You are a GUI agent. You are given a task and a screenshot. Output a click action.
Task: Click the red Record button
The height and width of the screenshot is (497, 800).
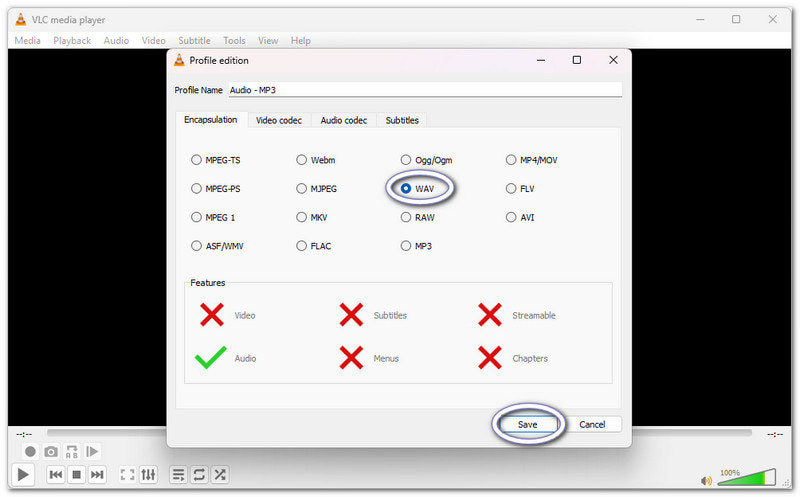click(x=30, y=452)
